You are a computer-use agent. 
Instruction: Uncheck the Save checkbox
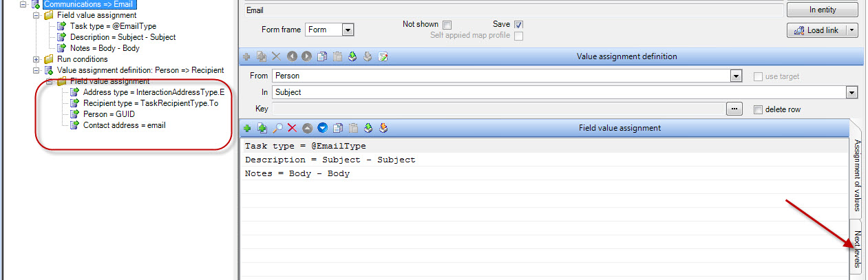coord(518,25)
